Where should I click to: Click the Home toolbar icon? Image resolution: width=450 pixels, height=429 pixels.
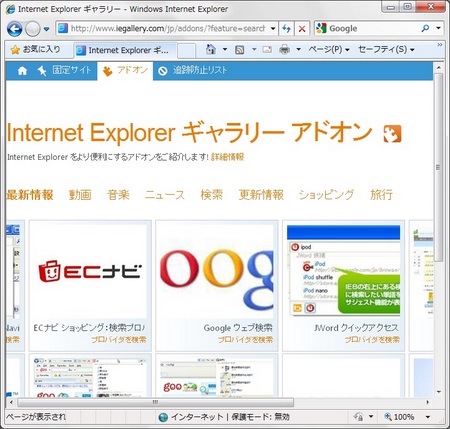[211, 50]
